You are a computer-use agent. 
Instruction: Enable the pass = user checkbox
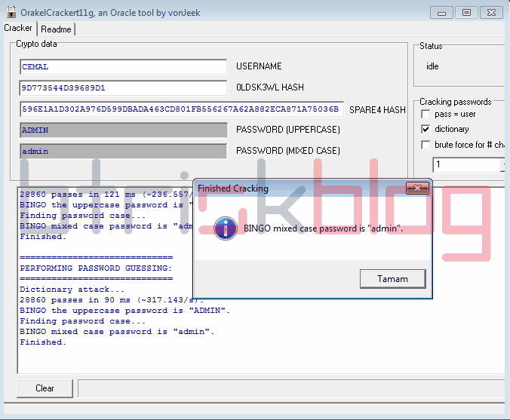point(426,114)
